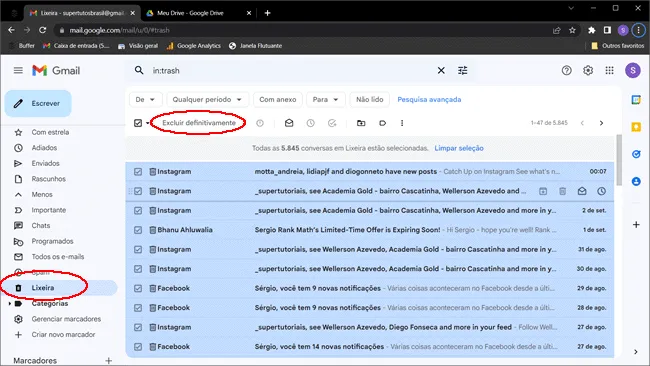Uncheck the Instagram email from 00:07
The image size is (650, 366).
click(x=138, y=172)
